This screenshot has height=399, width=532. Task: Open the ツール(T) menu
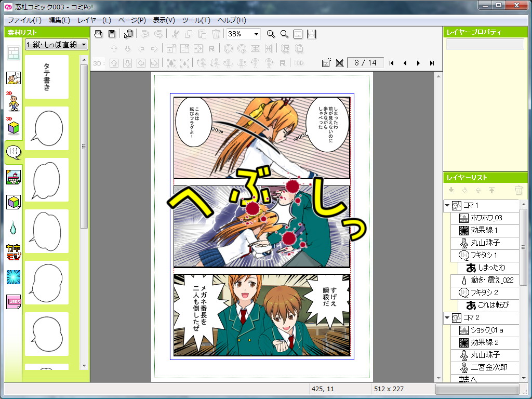[196, 20]
